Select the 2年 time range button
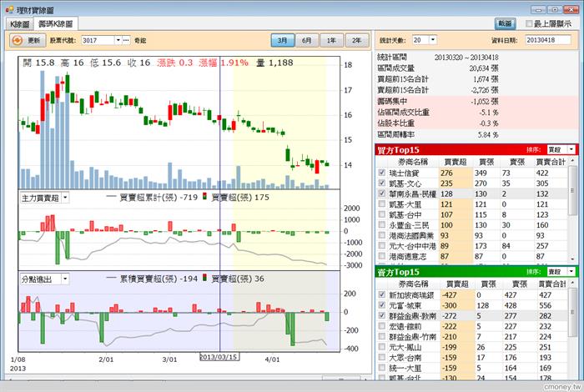This screenshot has width=584, height=392. click(x=357, y=40)
